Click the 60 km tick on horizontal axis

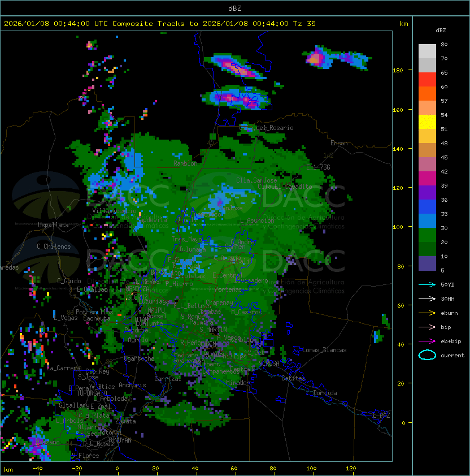pyautogui.click(x=234, y=469)
